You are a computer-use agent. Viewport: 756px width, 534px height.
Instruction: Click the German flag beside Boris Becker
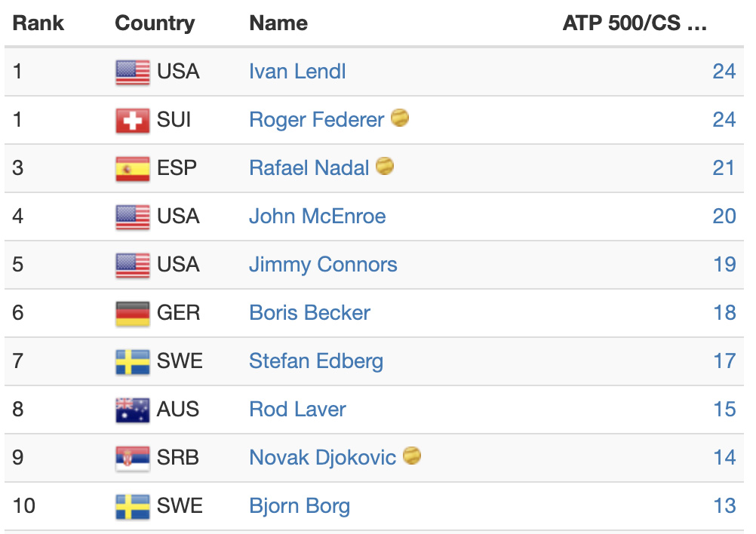(x=133, y=314)
